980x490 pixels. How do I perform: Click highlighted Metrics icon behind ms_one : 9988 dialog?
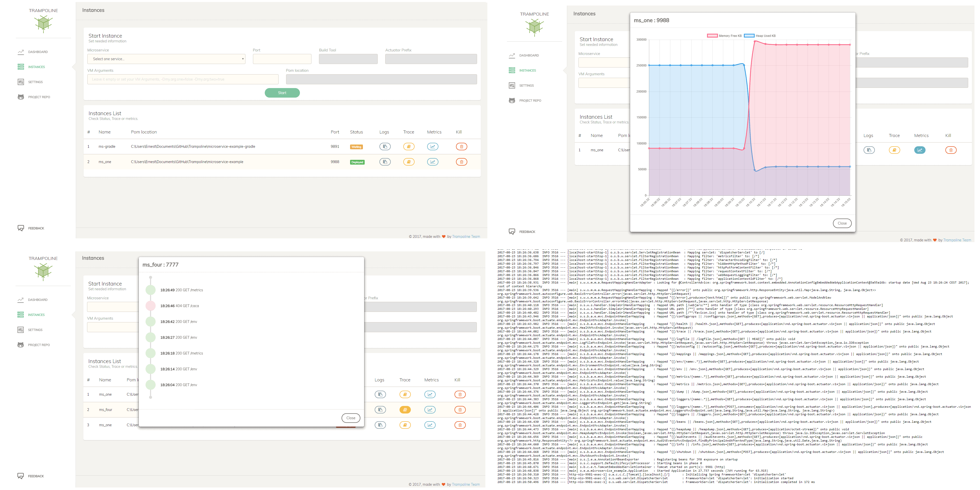(x=920, y=150)
